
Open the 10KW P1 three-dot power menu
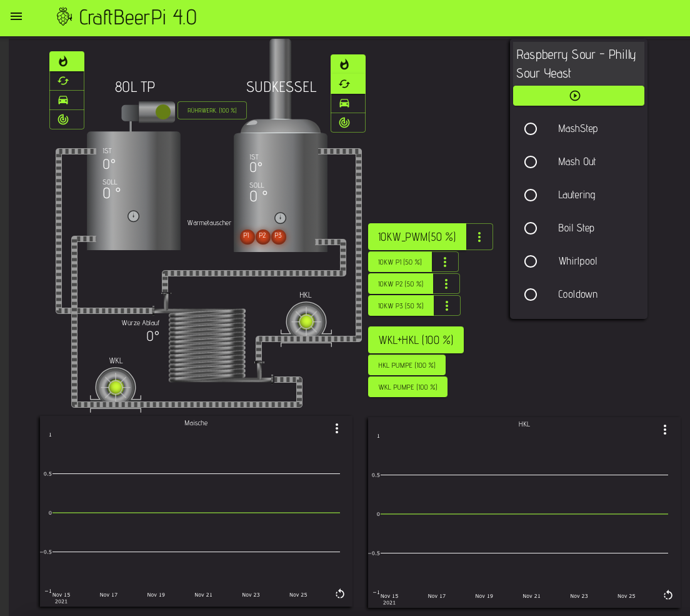point(445,262)
